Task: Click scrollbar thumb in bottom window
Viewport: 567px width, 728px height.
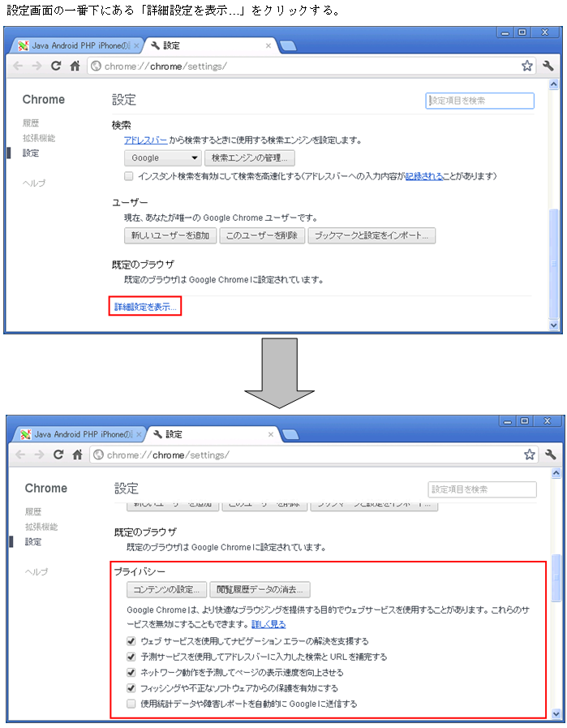Action: 556,579
